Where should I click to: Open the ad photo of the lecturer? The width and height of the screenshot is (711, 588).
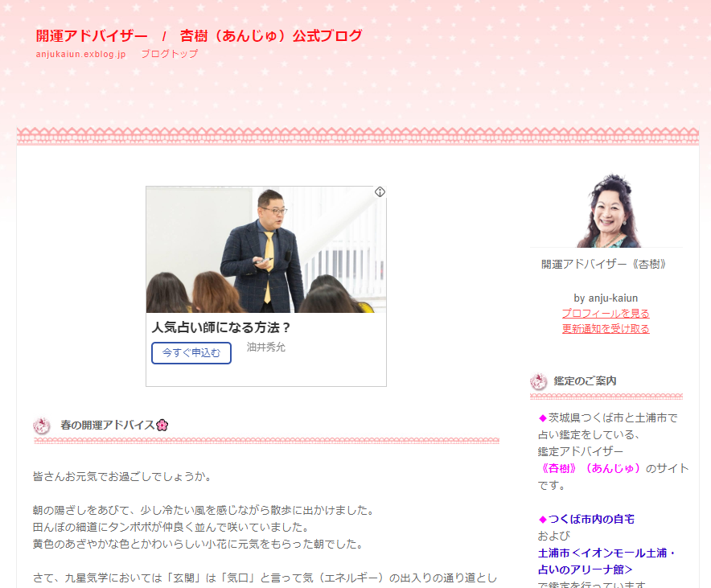(266, 249)
